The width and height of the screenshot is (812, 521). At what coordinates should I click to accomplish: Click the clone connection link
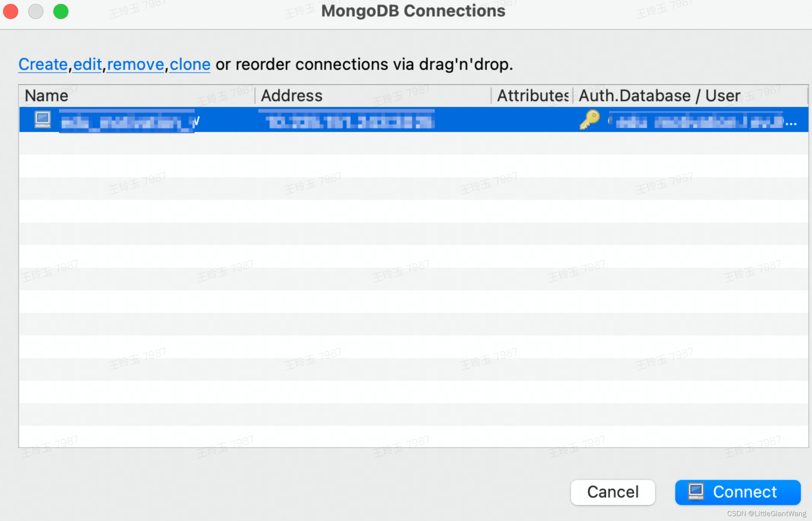coord(190,64)
